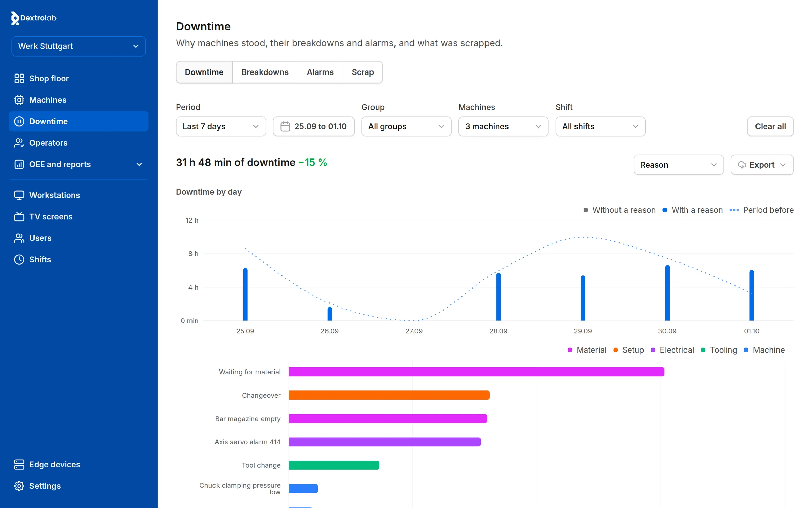Expand OEE and reports chevron
Screen dimensions: 812x508
[139, 164]
